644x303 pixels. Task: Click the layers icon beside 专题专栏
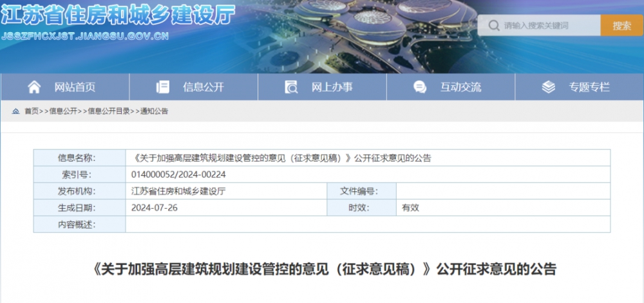click(548, 87)
